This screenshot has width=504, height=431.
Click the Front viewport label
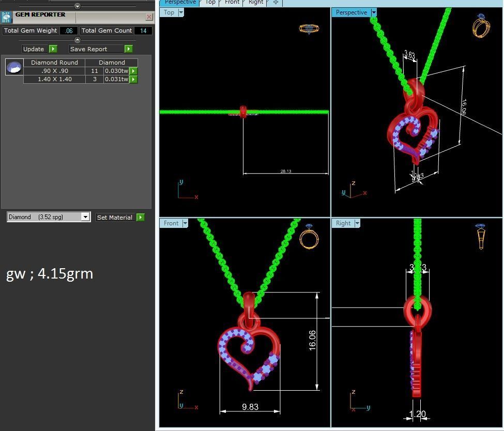171,223
